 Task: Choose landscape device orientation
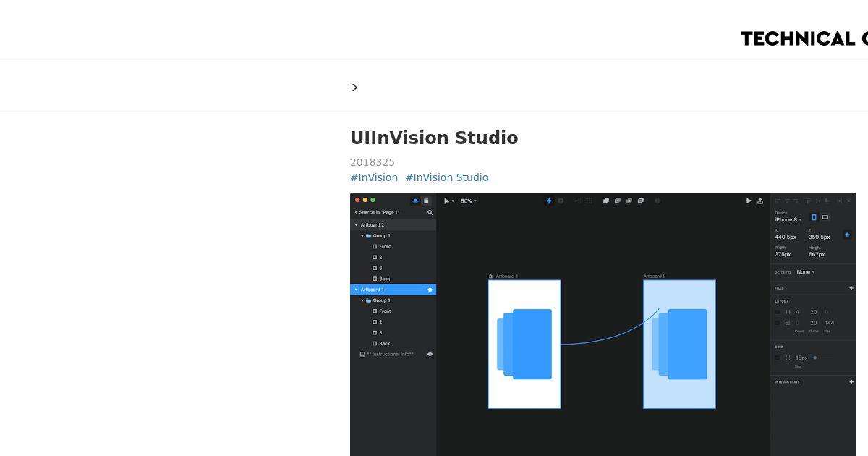(825, 217)
